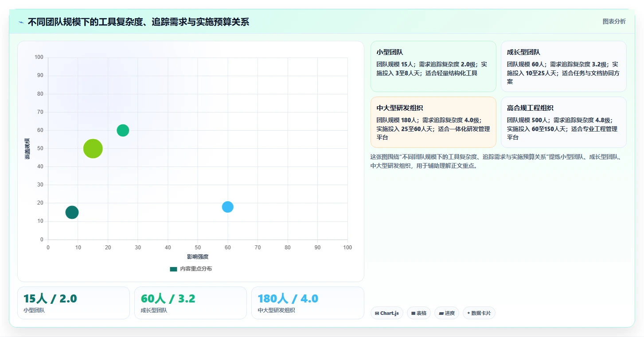Toggle the 内容重点分布 legend swatch
Image resolution: width=644 pixels, height=337 pixels.
[x=173, y=269]
